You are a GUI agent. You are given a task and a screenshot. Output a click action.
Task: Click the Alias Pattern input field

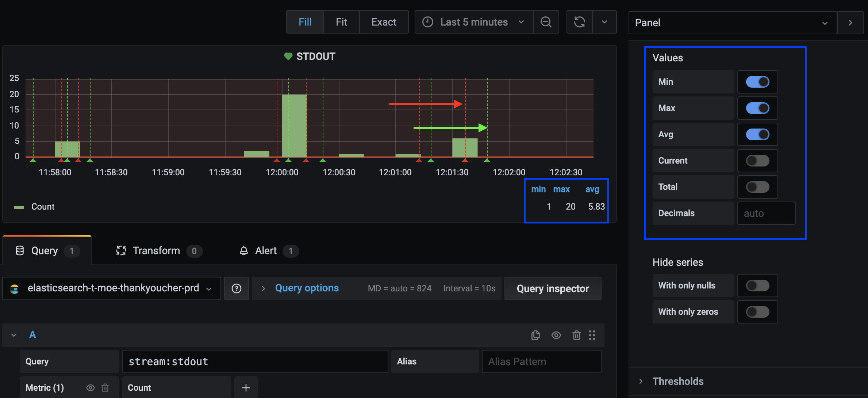pyautogui.click(x=541, y=361)
